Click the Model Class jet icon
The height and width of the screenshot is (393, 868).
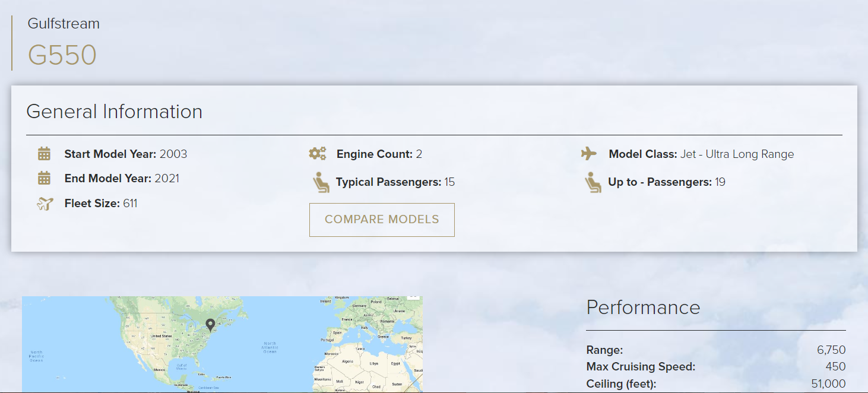[589, 154]
